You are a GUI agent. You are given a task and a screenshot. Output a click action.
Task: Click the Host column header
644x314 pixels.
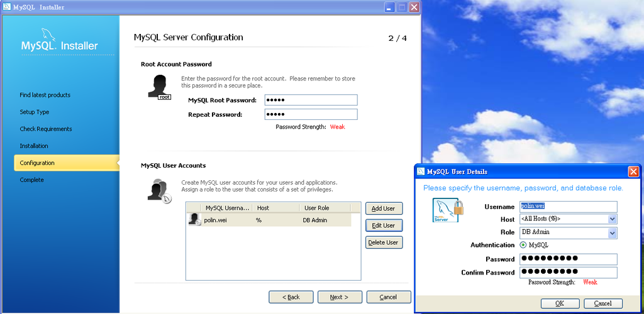[275, 208]
